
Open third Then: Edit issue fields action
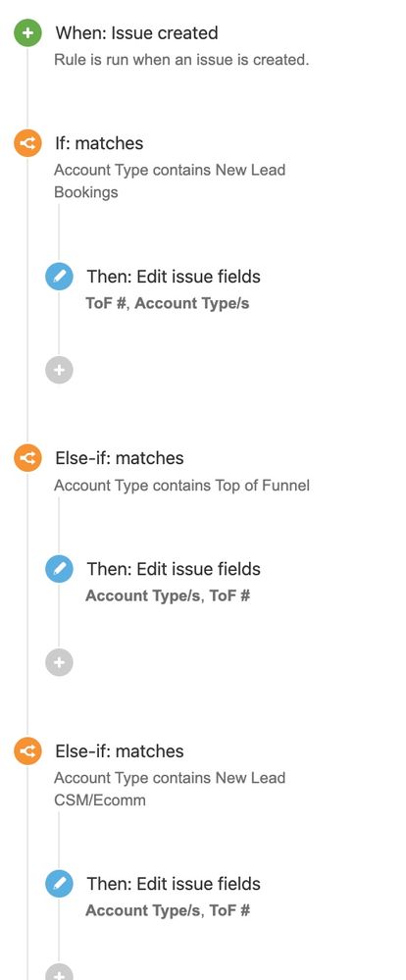[174, 884]
